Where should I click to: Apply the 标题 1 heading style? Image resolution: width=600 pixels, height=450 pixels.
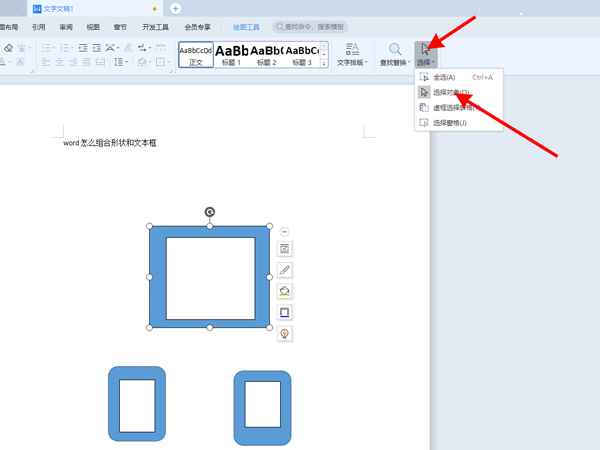232,55
